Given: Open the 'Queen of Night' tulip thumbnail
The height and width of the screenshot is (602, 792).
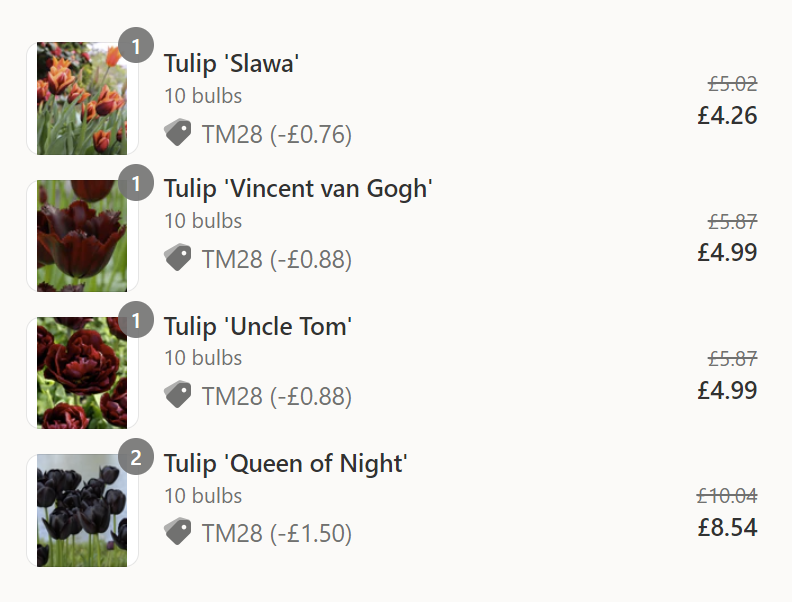Looking at the screenshot, I should click(x=82, y=510).
